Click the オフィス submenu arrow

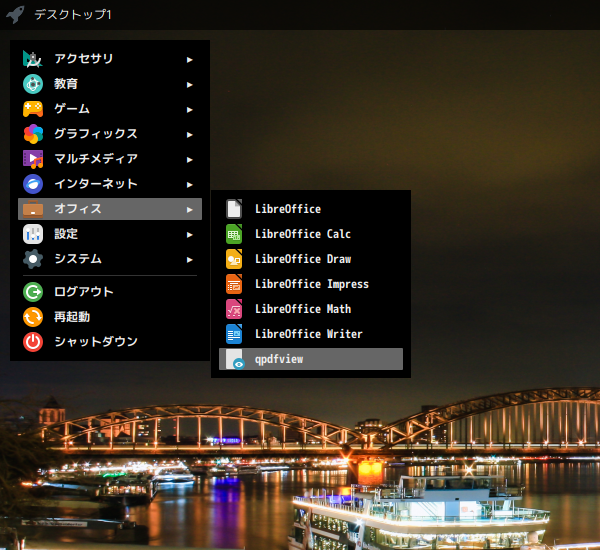pyautogui.click(x=189, y=210)
